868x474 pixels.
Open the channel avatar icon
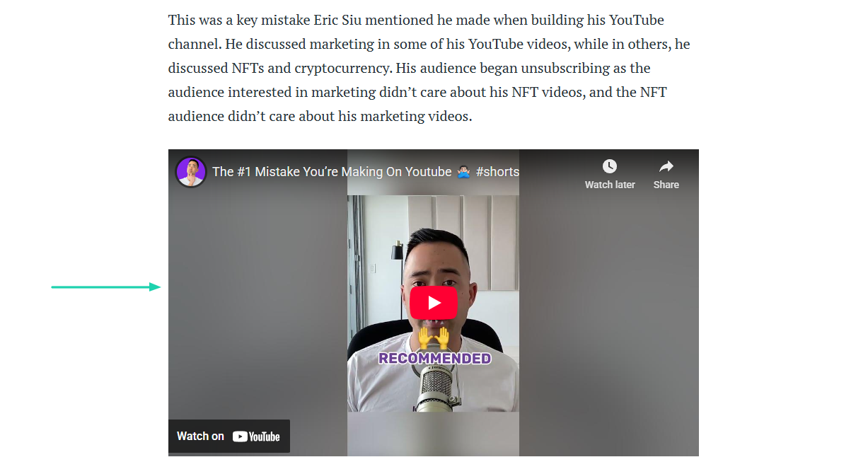(191, 172)
